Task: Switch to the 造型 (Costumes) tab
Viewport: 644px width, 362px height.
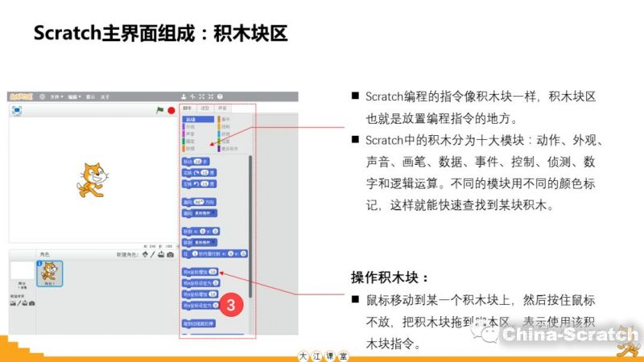Action: point(204,108)
